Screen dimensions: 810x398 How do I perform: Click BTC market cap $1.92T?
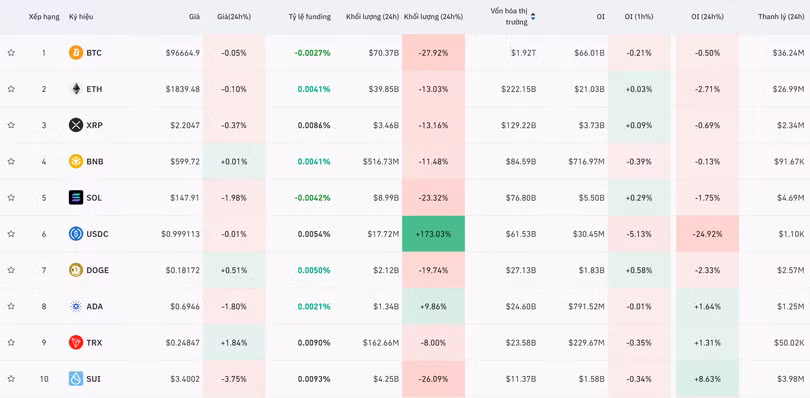tap(523, 53)
